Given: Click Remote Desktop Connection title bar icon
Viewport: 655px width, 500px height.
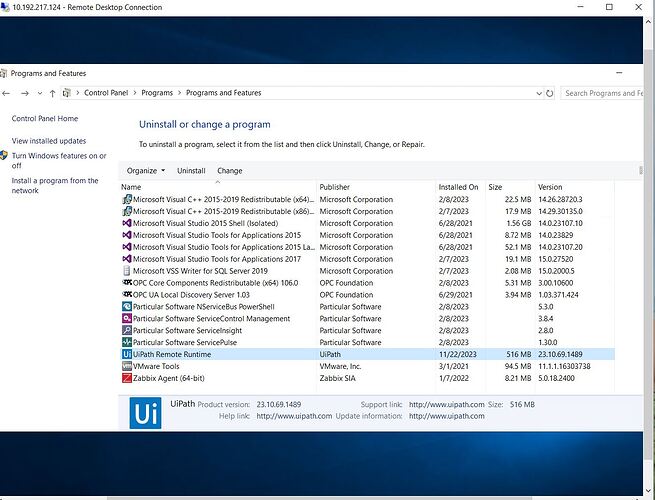Looking at the screenshot, I should click(5, 7).
